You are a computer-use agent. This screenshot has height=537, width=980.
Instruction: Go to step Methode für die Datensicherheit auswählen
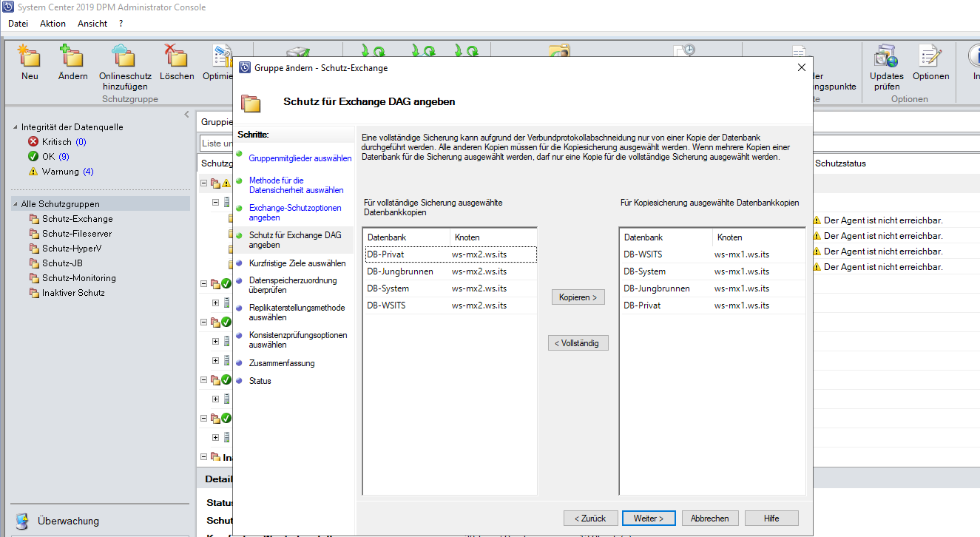[296, 185]
